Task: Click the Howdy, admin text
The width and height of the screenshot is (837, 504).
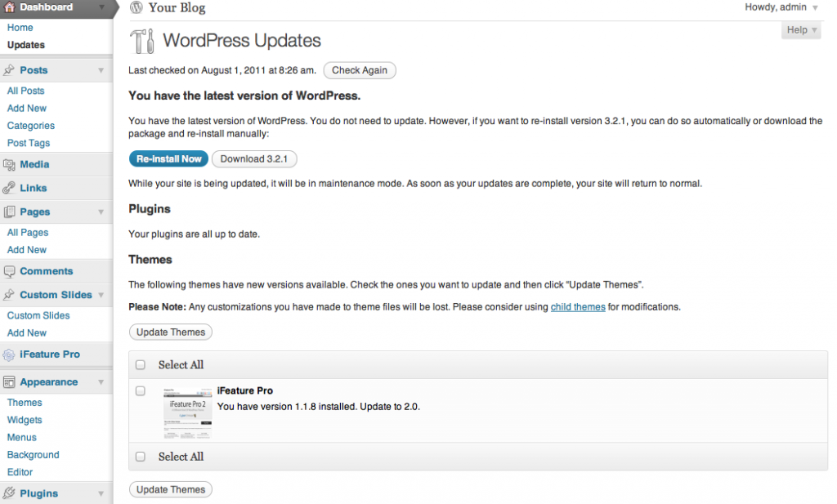Action: click(776, 7)
